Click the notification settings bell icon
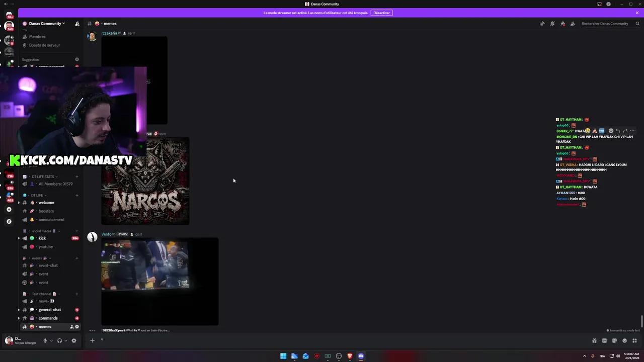 tap(552, 24)
